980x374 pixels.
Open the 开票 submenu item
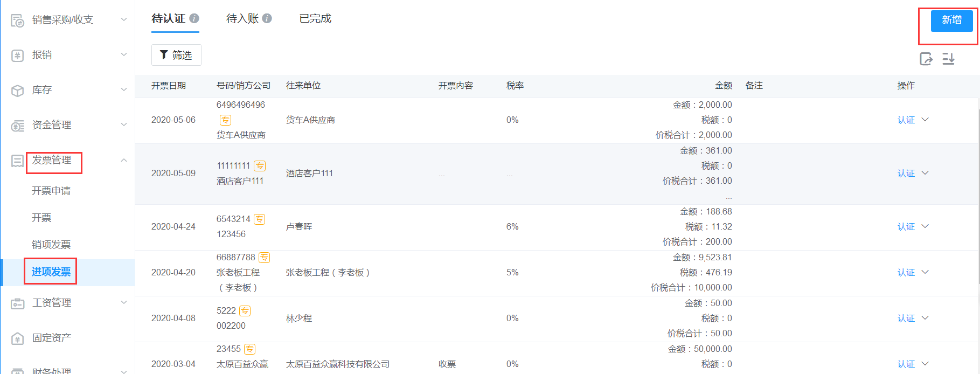point(41,218)
